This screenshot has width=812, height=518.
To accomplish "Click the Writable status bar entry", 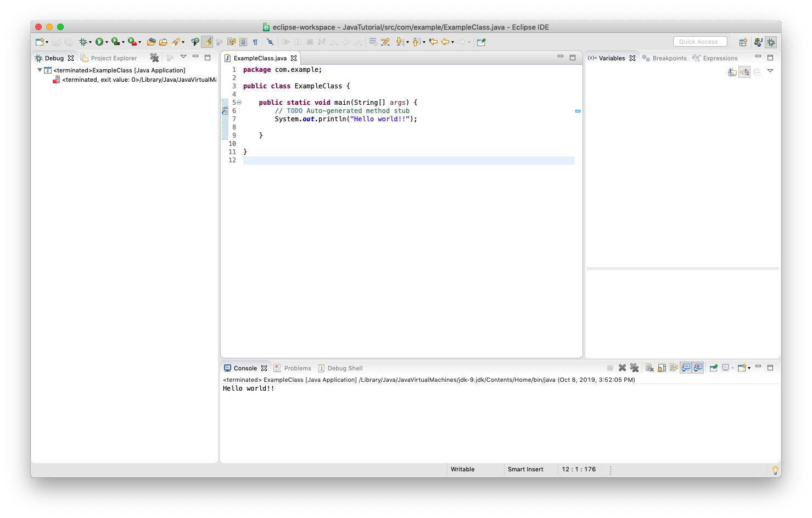I will click(x=462, y=470).
